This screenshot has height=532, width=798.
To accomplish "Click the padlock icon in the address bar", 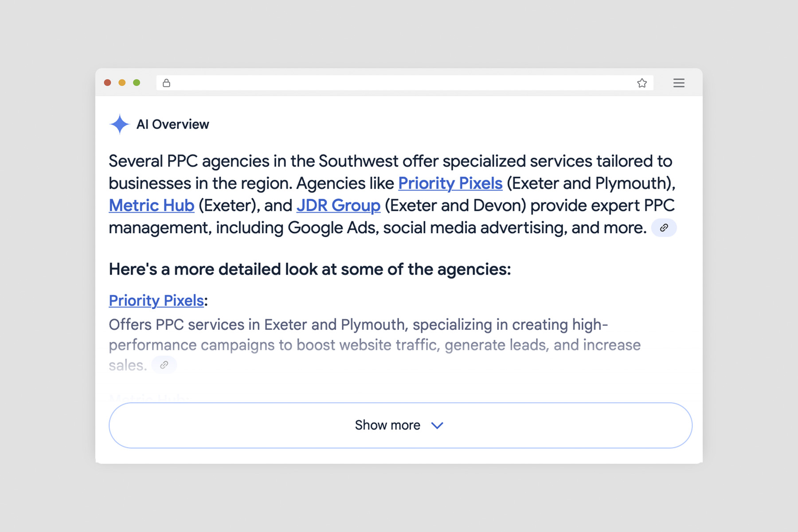I will 167,83.
